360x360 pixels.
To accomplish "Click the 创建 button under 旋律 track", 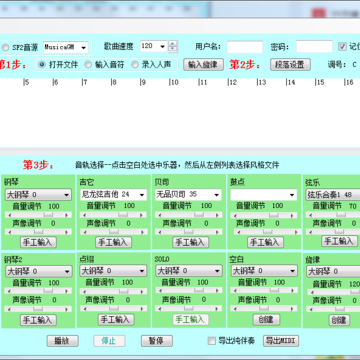I will click(339, 320).
